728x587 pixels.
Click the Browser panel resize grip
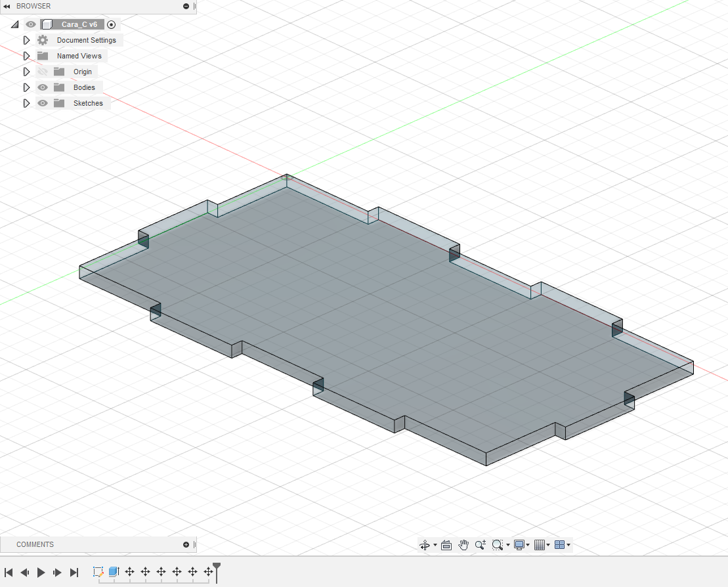pyautogui.click(x=194, y=6)
